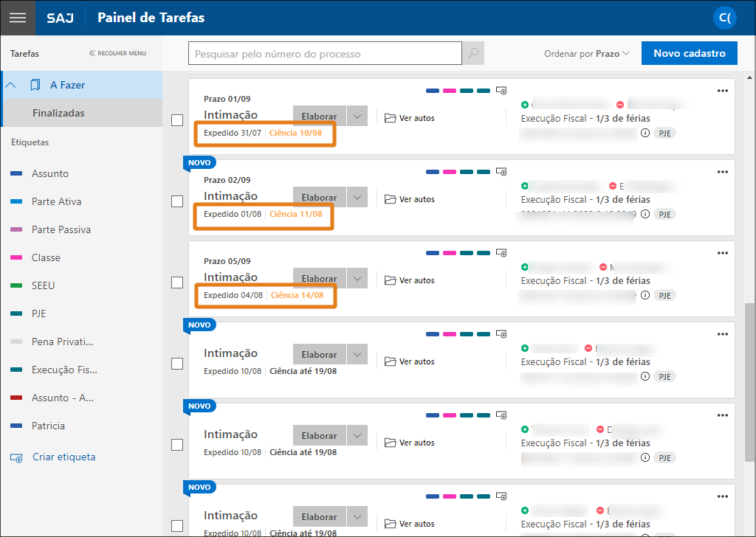Filter by the Classe etiqueta
The height and width of the screenshot is (537, 756).
tap(46, 257)
